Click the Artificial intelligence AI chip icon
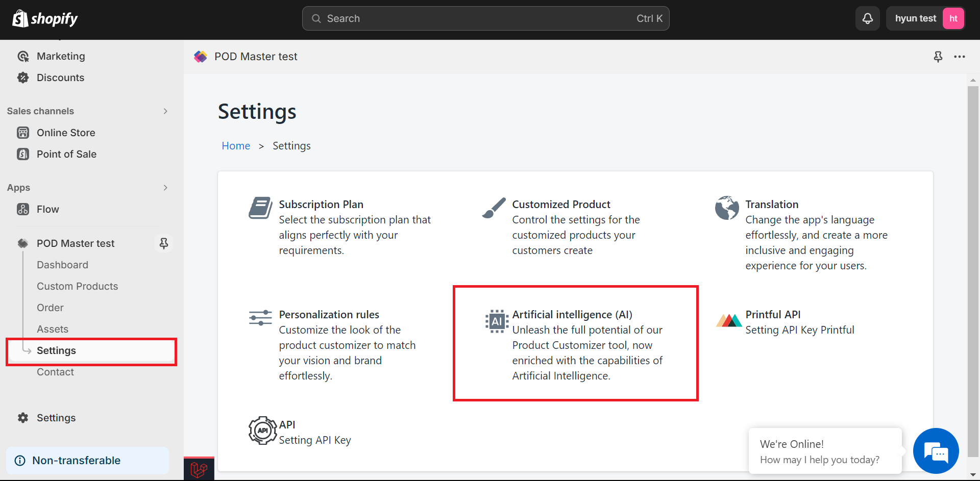980x481 pixels. coord(497,321)
